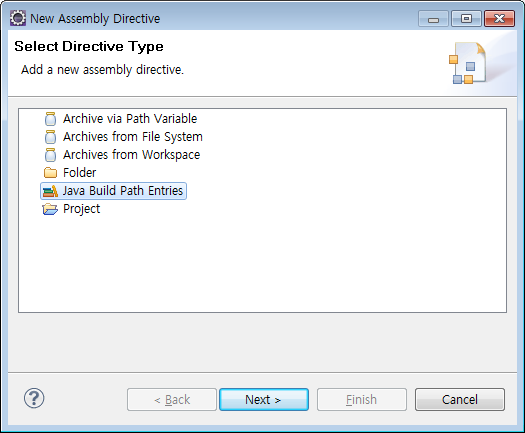Select Archives from File System entry
The width and height of the screenshot is (525, 433).
(133, 137)
